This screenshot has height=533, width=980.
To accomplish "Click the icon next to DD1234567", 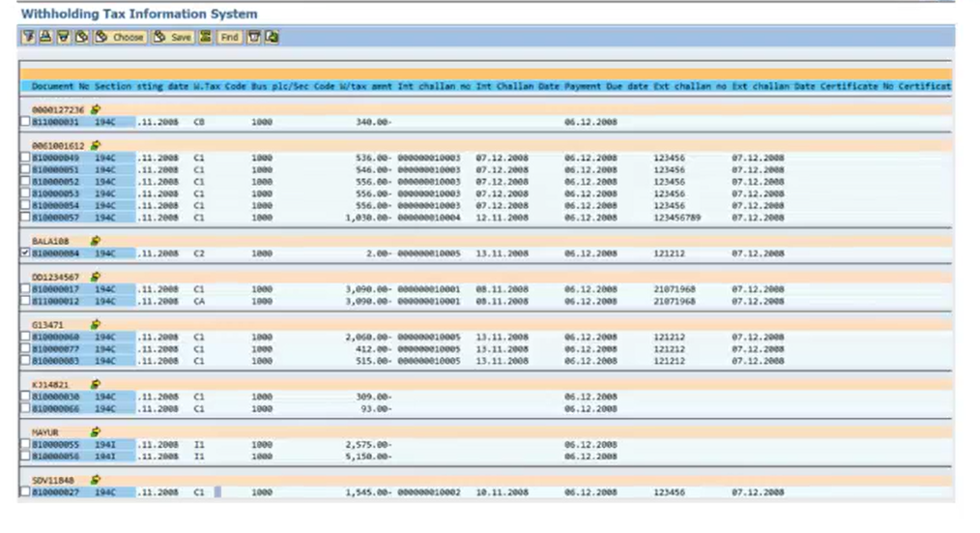I will (95, 277).
